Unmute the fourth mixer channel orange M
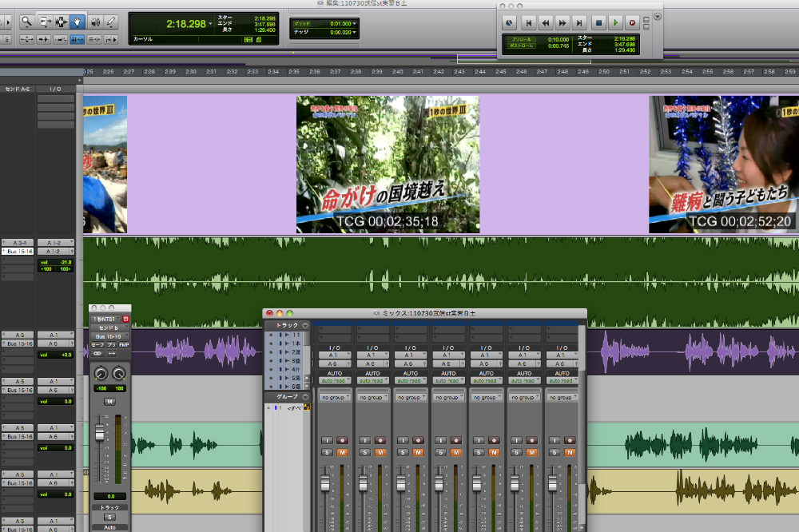Image resolution: width=799 pixels, height=532 pixels. pyautogui.click(x=456, y=452)
